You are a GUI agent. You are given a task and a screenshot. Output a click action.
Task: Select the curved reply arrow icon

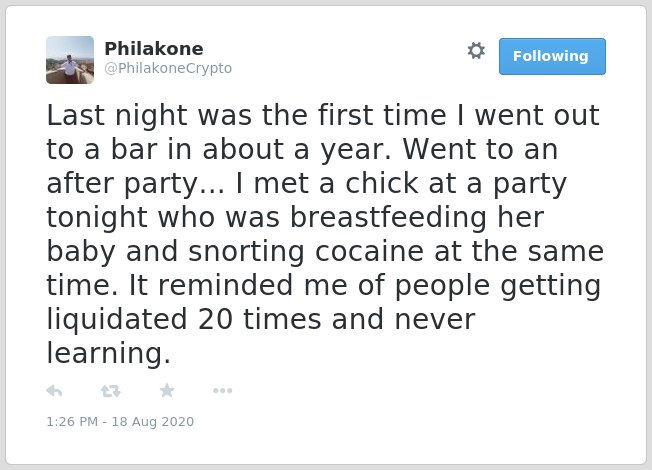point(54,391)
